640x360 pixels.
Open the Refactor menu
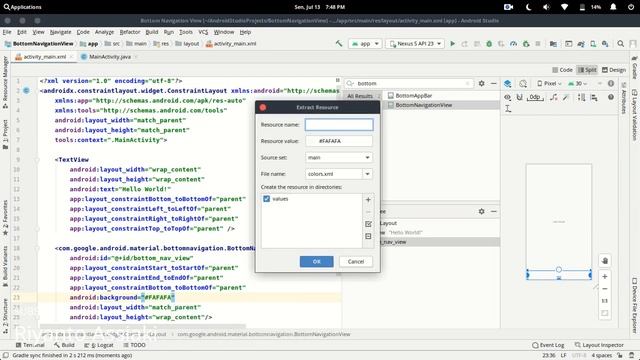[x=130, y=32]
